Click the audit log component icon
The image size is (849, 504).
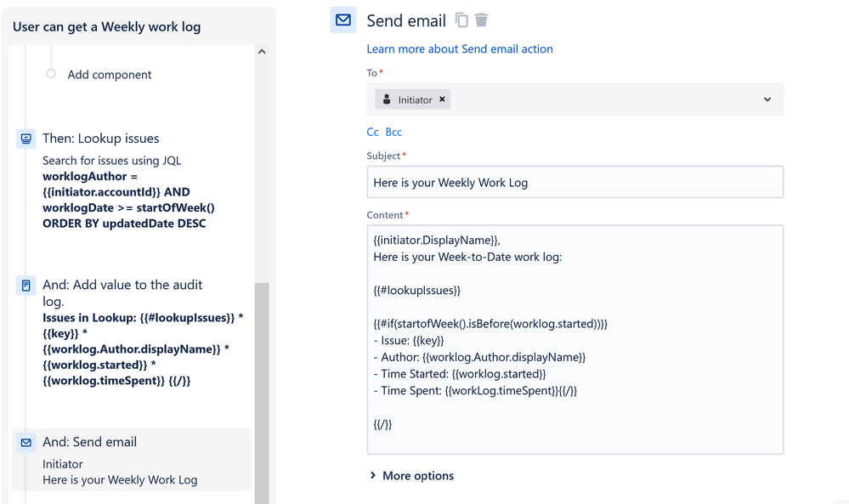tap(25, 285)
